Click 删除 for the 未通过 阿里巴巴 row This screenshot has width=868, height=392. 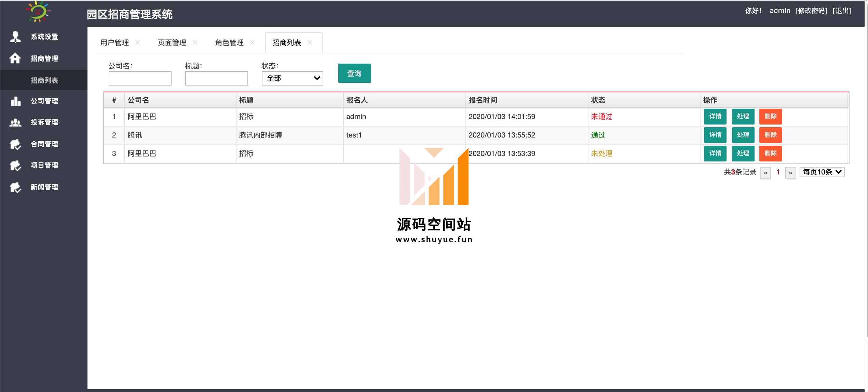(770, 116)
